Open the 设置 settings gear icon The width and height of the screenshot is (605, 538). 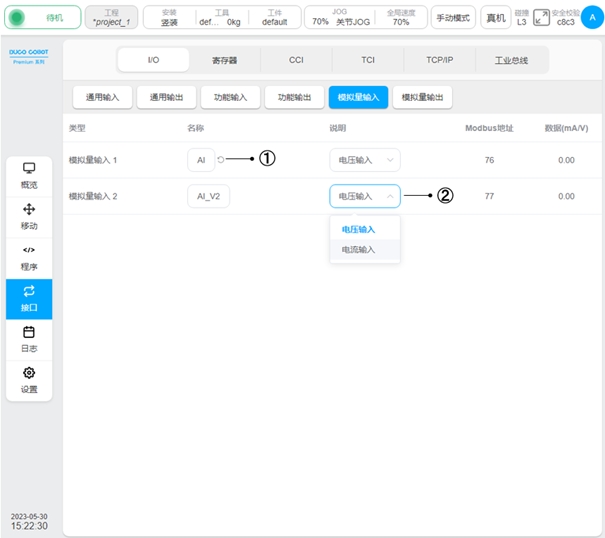point(29,380)
